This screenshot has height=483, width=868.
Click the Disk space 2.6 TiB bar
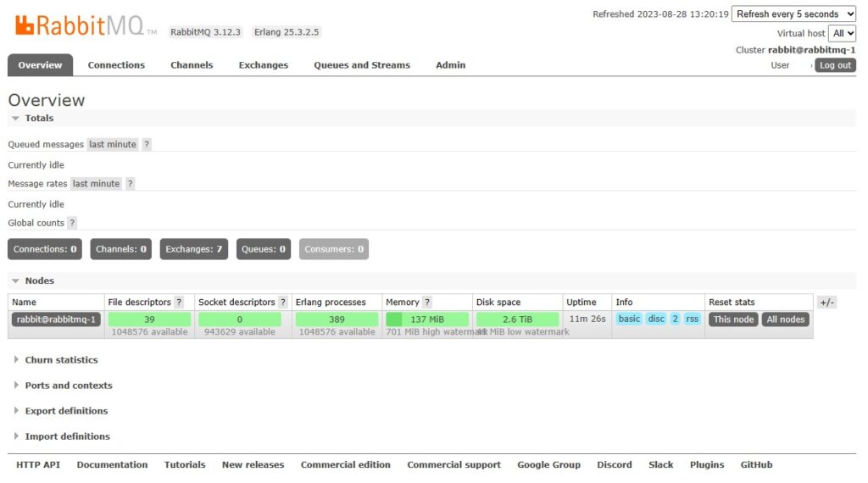518,319
